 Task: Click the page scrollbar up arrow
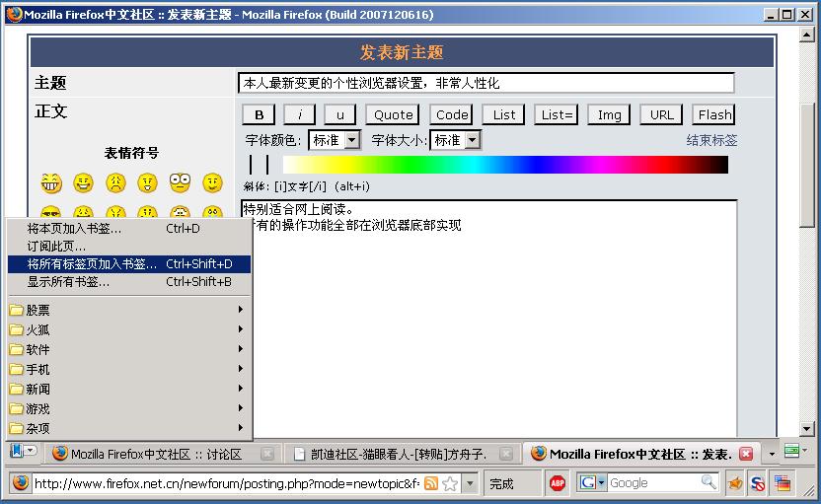coord(806,36)
